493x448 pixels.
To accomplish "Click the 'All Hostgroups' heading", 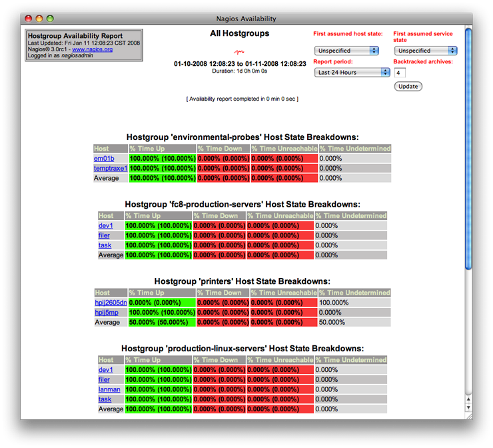I will click(x=240, y=33).
